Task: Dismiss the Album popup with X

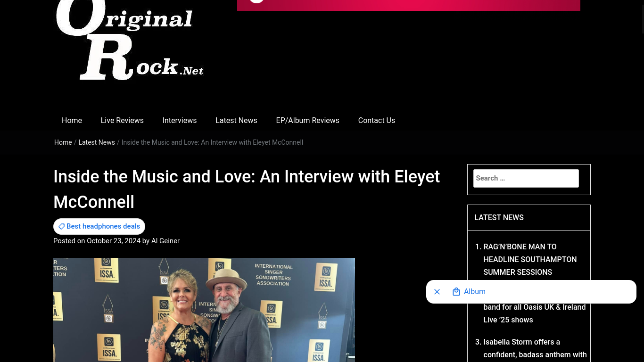Action: coord(437,292)
